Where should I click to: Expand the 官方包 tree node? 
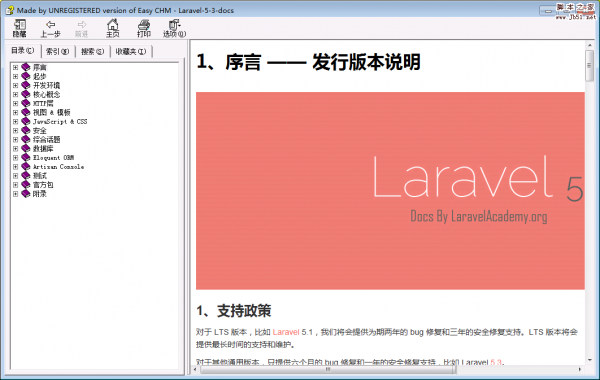(15, 185)
